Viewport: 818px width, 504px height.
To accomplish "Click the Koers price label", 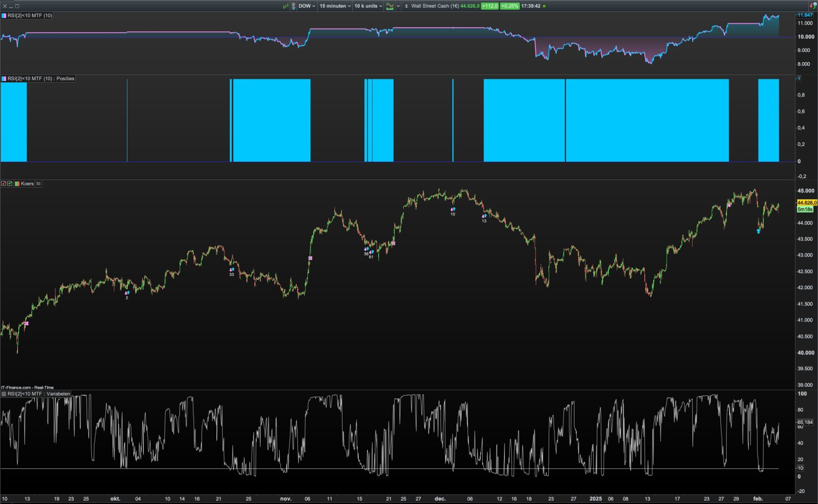I will (27, 184).
